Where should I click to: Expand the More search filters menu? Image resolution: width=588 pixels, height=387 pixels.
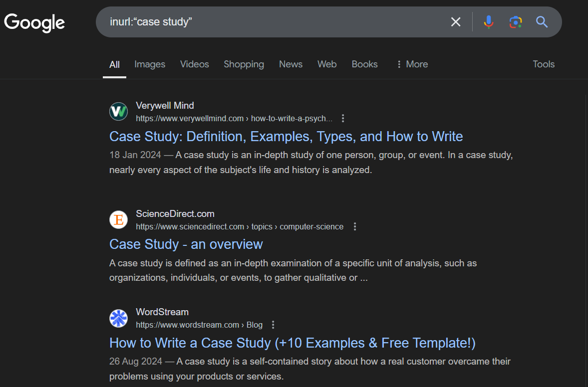tap(412, 64)
